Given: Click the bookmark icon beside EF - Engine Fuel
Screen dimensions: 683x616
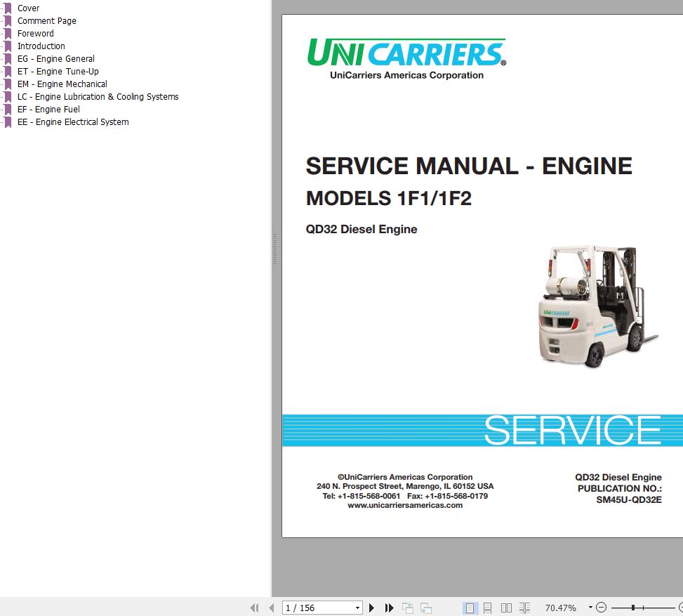Looking at the screenshot, I should (x=8, y=109).
